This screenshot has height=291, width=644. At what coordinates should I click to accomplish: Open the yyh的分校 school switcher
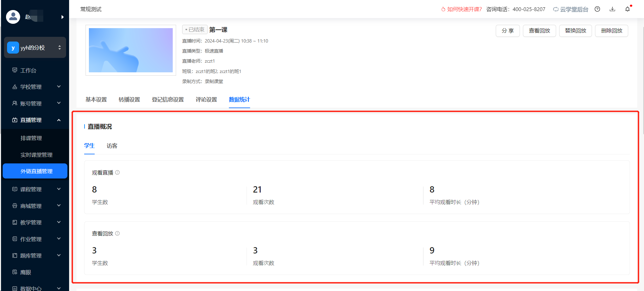pos(35,48)
